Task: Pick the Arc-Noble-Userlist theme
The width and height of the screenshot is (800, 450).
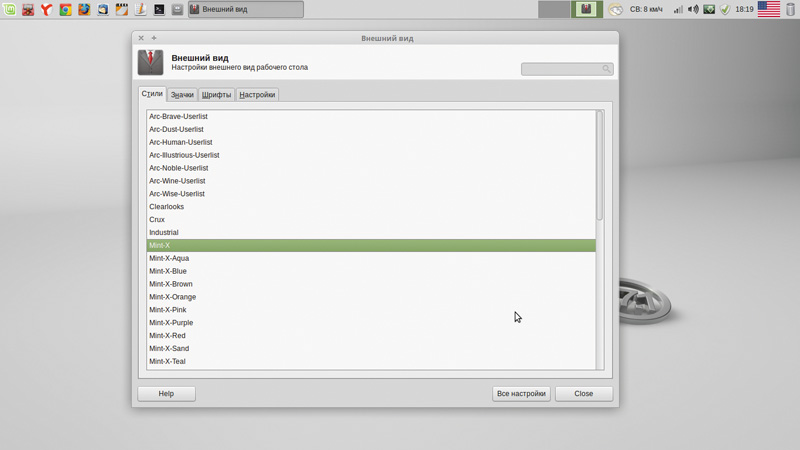Action: [x=371, y=168]
